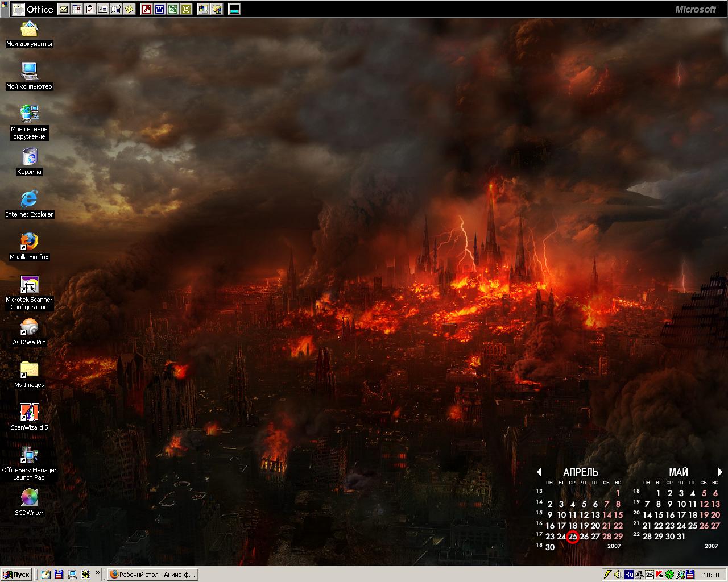Image resolution: width=728 pixels, height=582 pixels.
Task: Select My Images folder shortcut
Action: [x=29, y=375]
